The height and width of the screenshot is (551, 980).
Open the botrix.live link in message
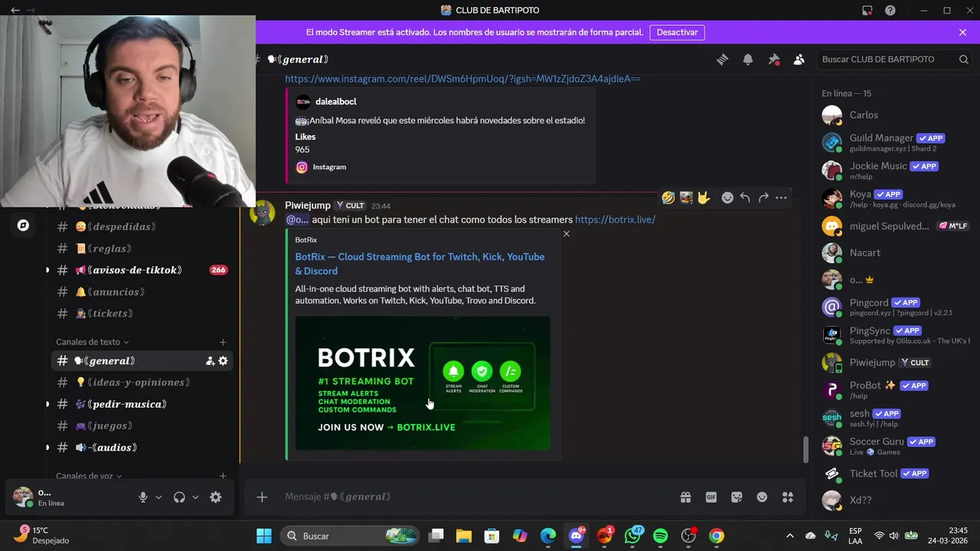[x=615, y=220]
